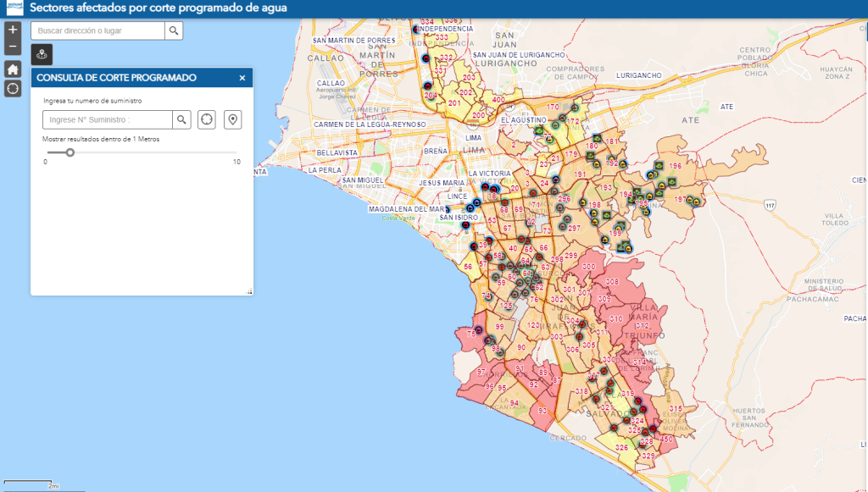Activate the map pin placement tool
The width and height of the screenshot is (868, 492).
232,119
